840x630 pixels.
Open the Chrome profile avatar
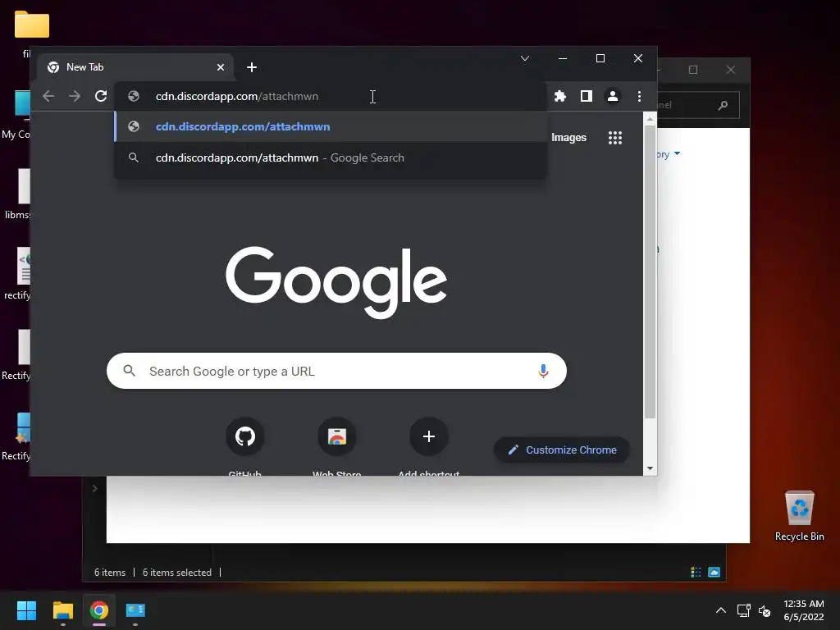pos(612,97)
